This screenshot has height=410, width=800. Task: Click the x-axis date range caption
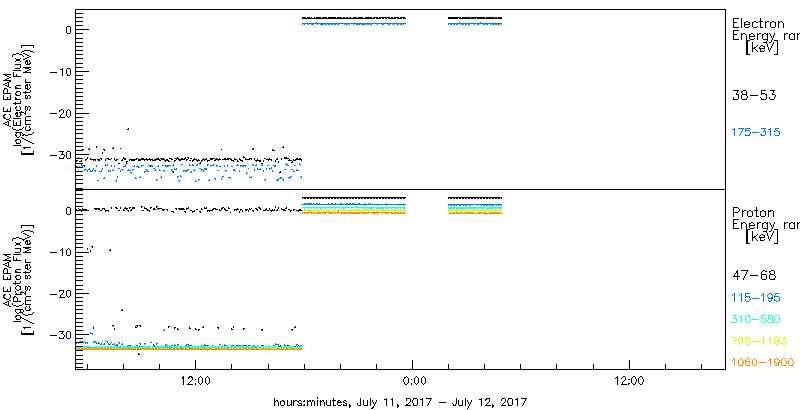pos(400,401)
